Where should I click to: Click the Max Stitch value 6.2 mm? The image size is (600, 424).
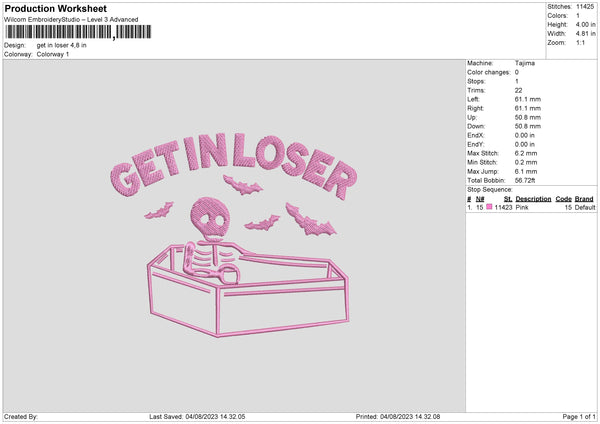526,153
